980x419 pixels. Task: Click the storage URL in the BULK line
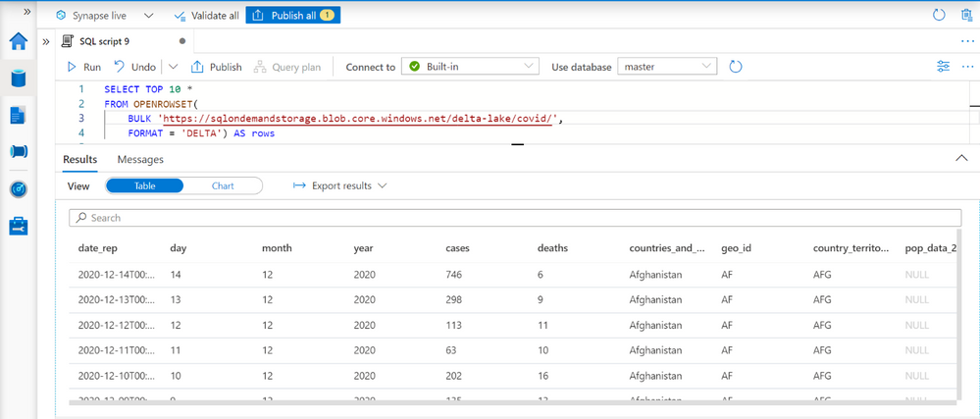(x=356, y=118)
